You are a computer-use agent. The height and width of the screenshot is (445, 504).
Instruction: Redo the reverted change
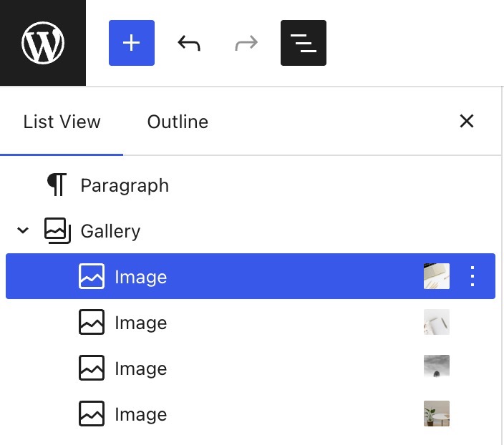tap(246, 43)
